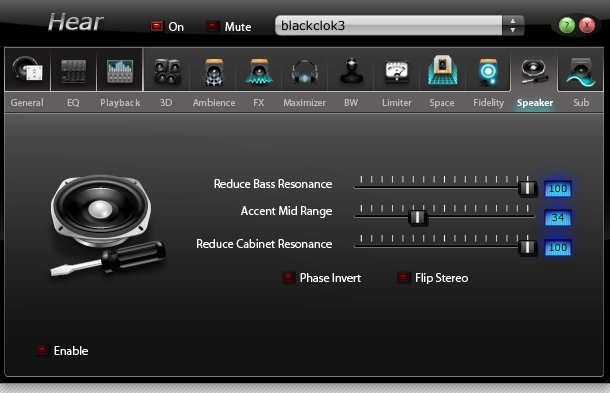
Task: Select the Sub woofer wave icon
Action: (580, 72)
